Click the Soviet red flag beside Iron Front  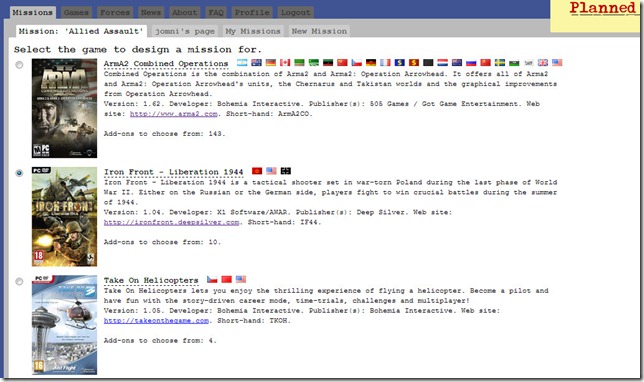pos(257,171)
